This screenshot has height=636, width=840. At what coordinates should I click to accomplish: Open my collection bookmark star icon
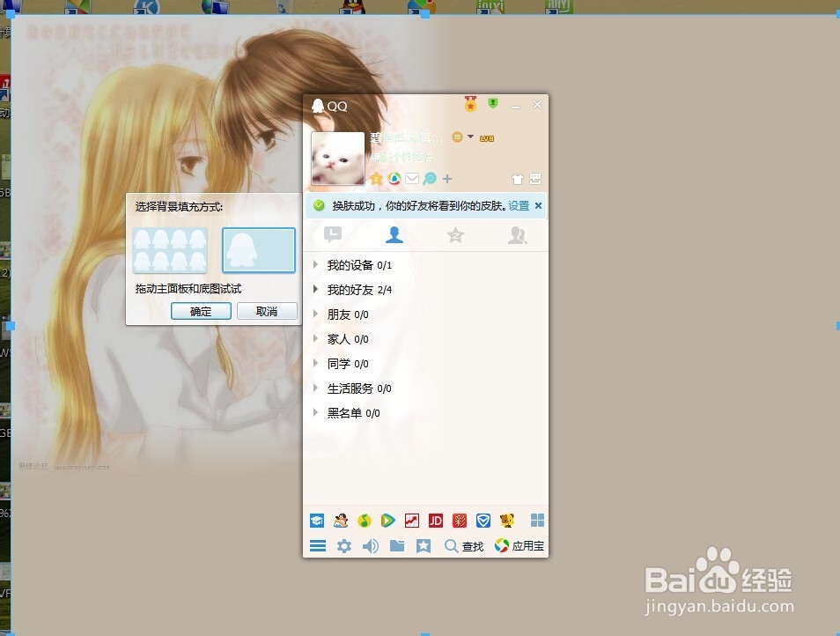424,546
